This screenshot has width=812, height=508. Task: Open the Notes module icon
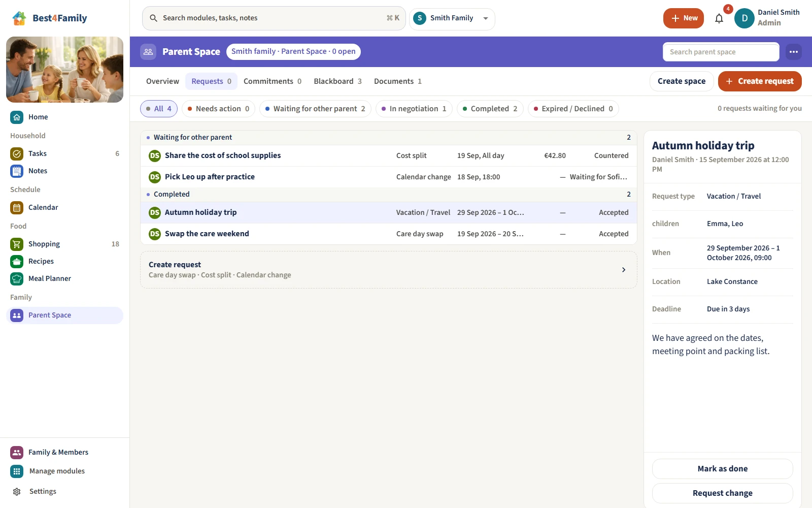17,171
